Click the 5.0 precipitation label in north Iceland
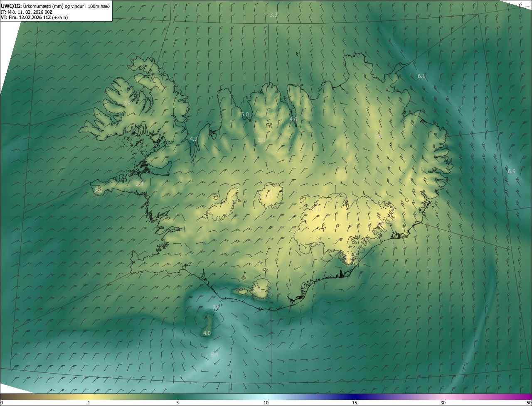 245,114
